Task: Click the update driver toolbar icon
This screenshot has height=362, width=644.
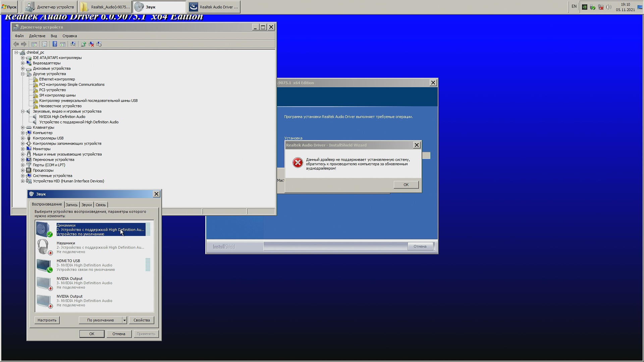Action: [x=83, y=44]
